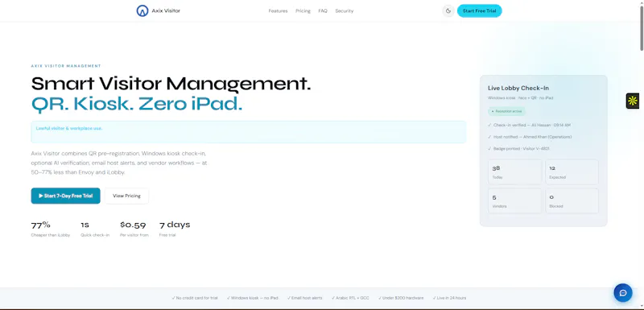Open the chat widget bubble
The height and width of the screenshot is (310, 644).
622,293
